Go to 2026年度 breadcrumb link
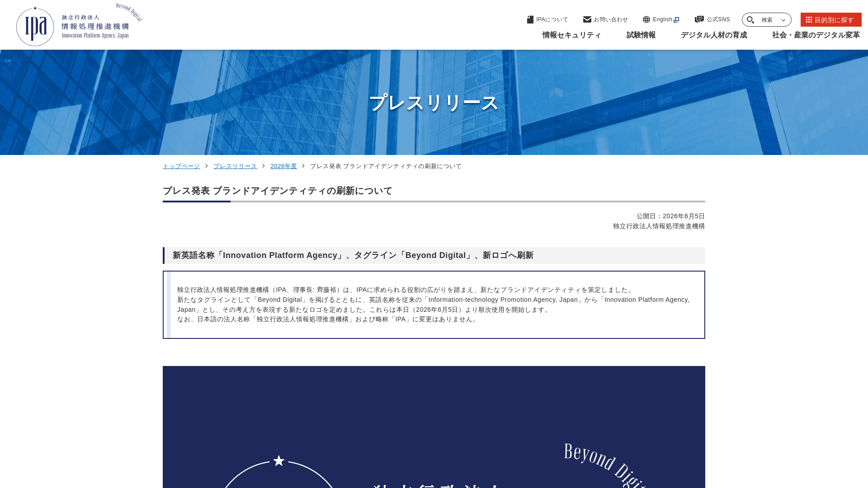 283,166
